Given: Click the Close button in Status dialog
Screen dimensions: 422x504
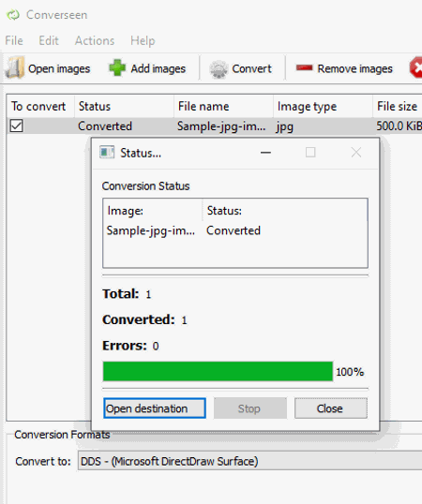Looking at the screenshot, I should pos(331,408).
